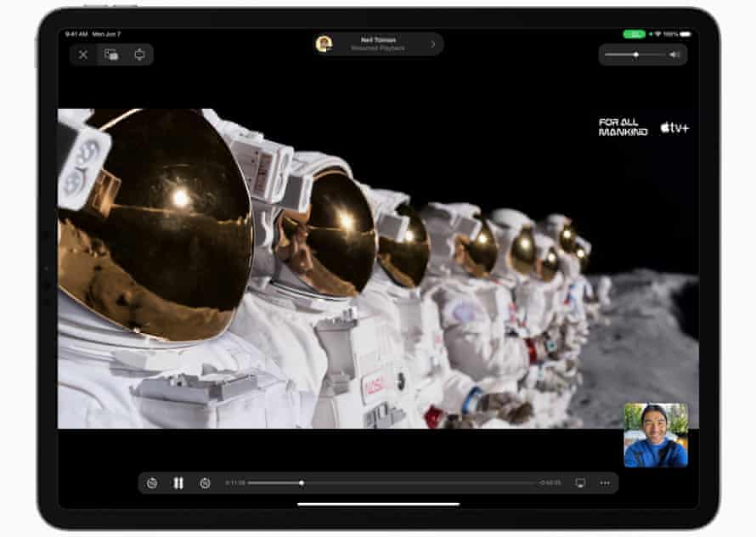Tap the rotate/aspect fill icon
The height and width of the screenshot is (537, 756).
[139, 54]
